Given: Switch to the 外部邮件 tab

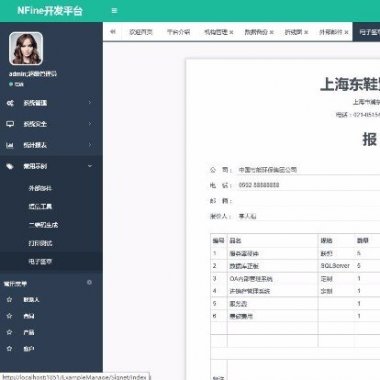Looking at the screenshot, I should [331, 32].
